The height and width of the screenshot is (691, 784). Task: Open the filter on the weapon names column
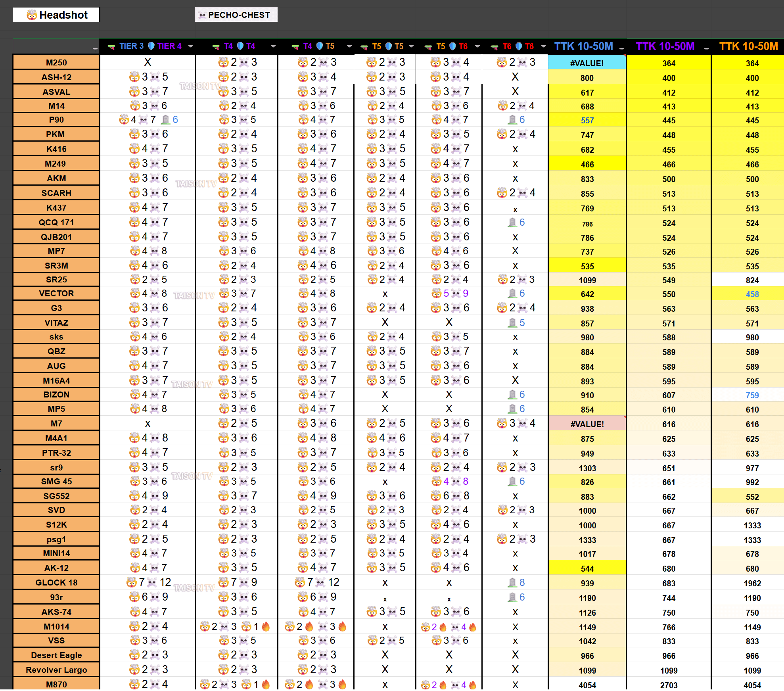(x=95, y=50)
